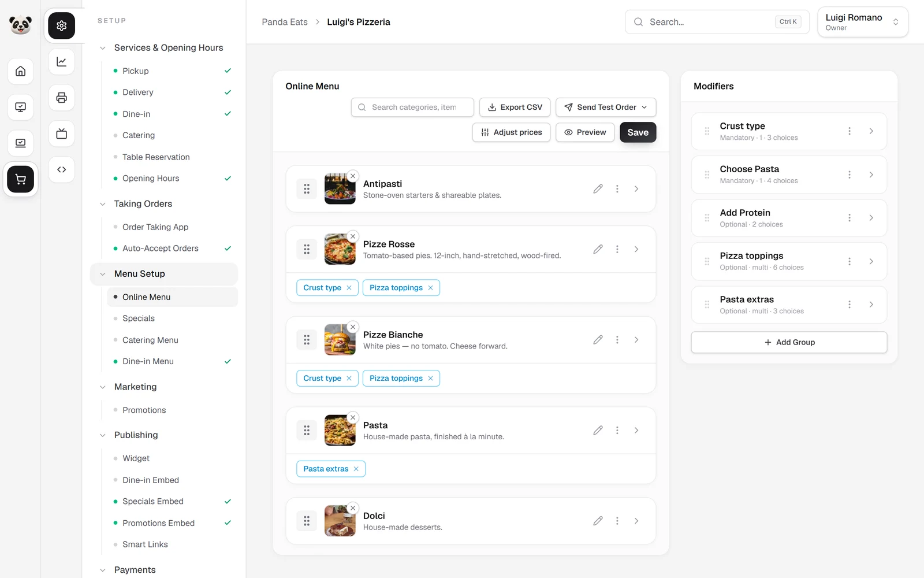
Task: Edit the Pizze Bianche category with the pencil
Action: point(598,340)
